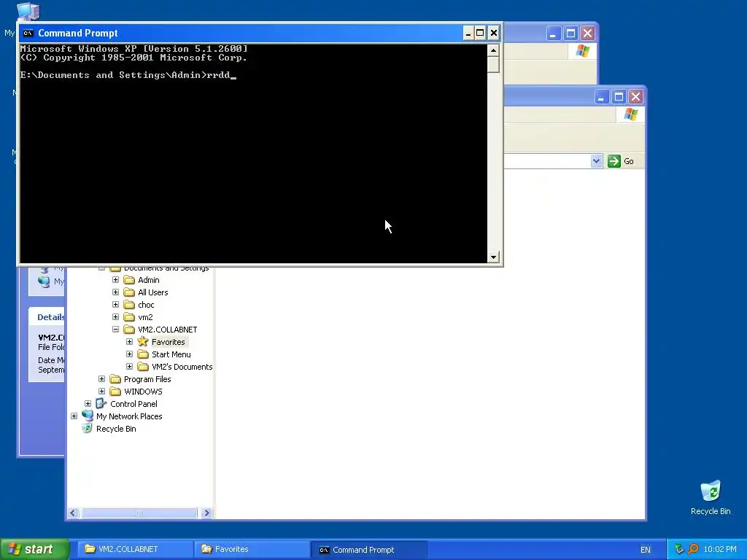Select the WINDOWS folder icon

[x=115, y=392]
